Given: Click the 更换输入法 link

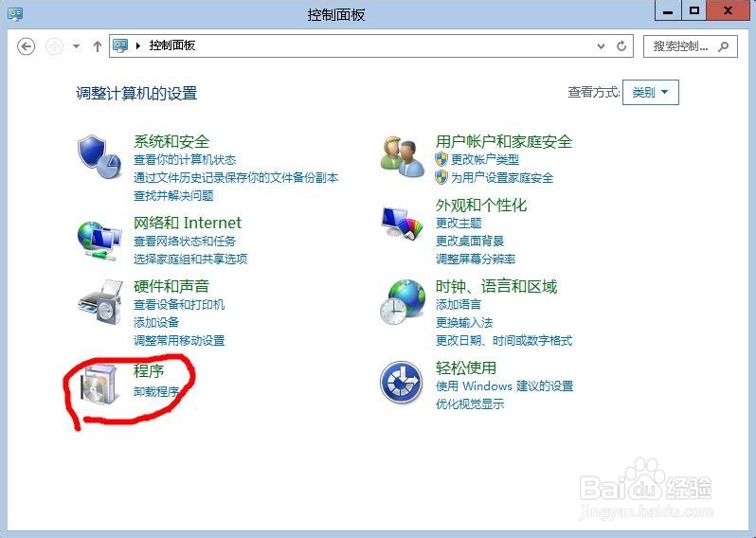Looking at the screenshot, I should [464, 322].
